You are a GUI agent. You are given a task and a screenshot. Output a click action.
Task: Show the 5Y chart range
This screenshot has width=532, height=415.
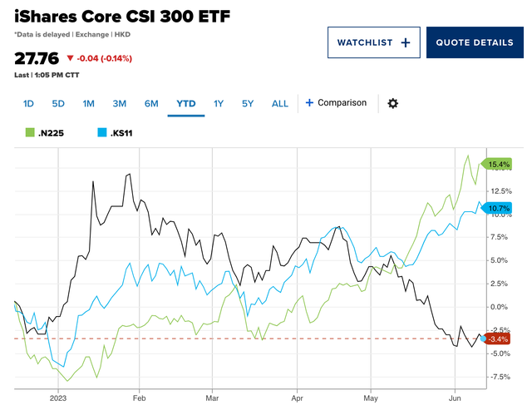pyautogui.click(x=248, y=103)
